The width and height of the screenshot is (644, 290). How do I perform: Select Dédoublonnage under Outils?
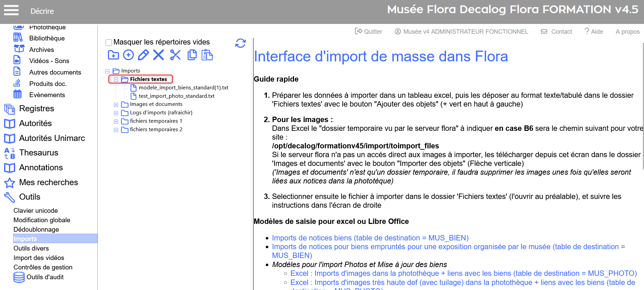tap(36, 230)
